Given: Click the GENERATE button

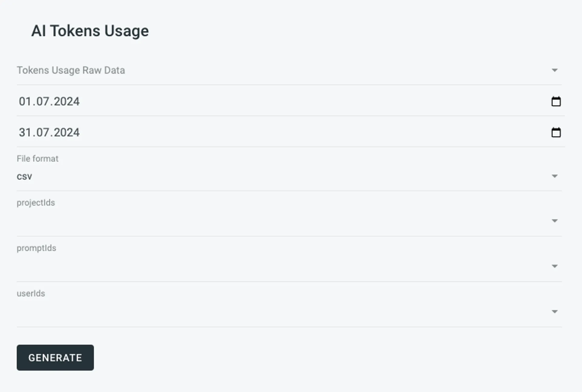Looking at the screenshot, I should (x=55, y=357).
